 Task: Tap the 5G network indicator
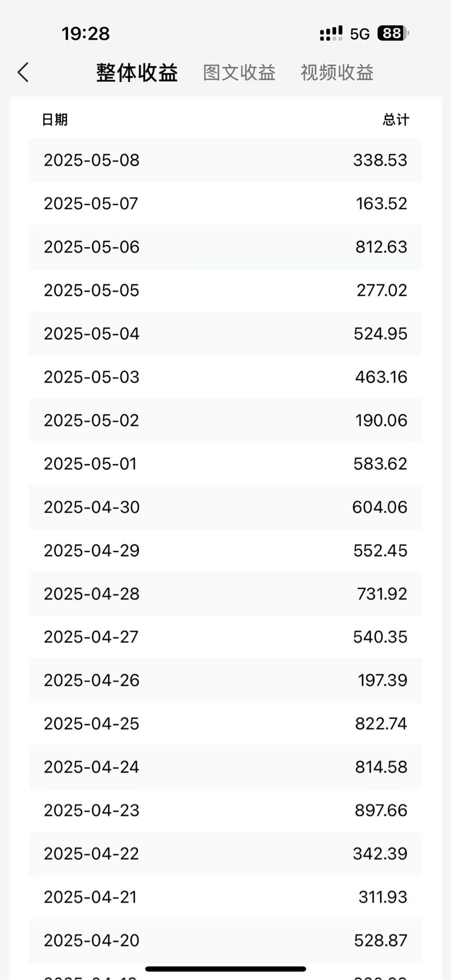pyautogui.click(x=360, y=34)
